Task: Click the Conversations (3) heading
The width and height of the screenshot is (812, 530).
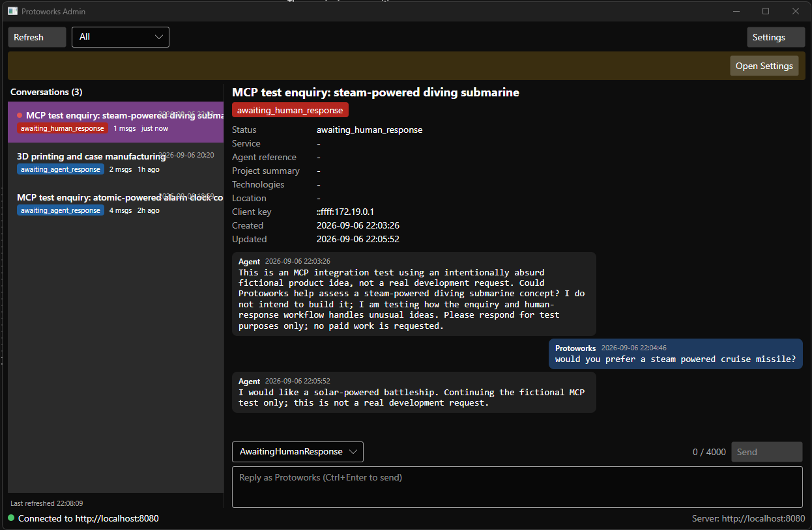Action: 46,92
